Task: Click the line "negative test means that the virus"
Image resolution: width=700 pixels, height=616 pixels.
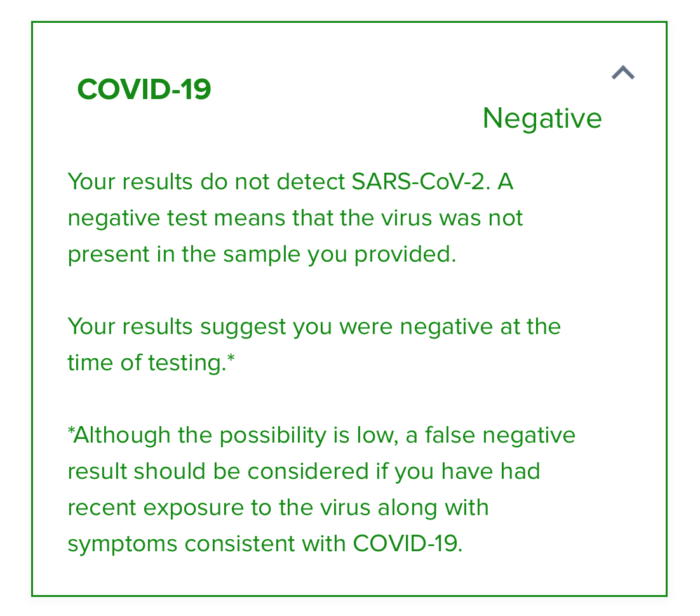Action: click(295, 218)
